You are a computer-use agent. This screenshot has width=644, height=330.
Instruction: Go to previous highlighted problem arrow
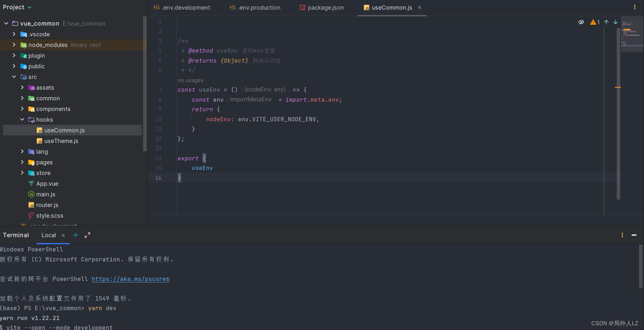tap(606, 22)
